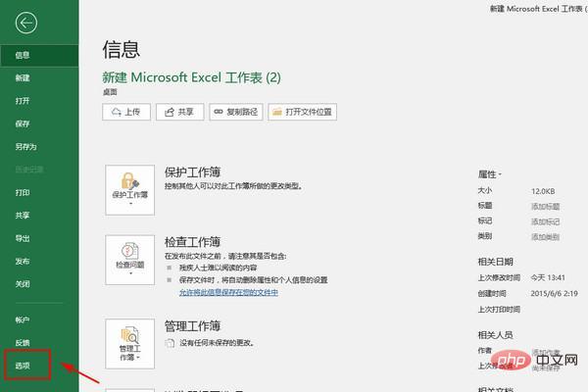The height and width of the screenshot is (392, 588).
Task: Click the 管理工作簿 heading text
Action: pyautogui.click(x=192, y=326)
